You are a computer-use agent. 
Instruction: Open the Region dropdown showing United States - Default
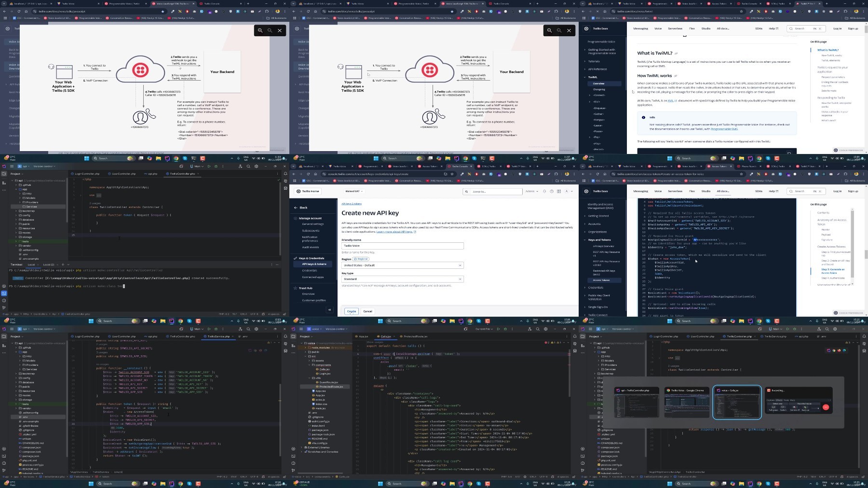pos(403,265)
